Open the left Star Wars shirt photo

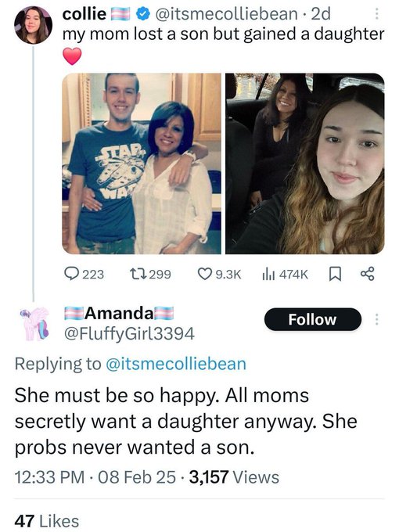tap(142, 164)
